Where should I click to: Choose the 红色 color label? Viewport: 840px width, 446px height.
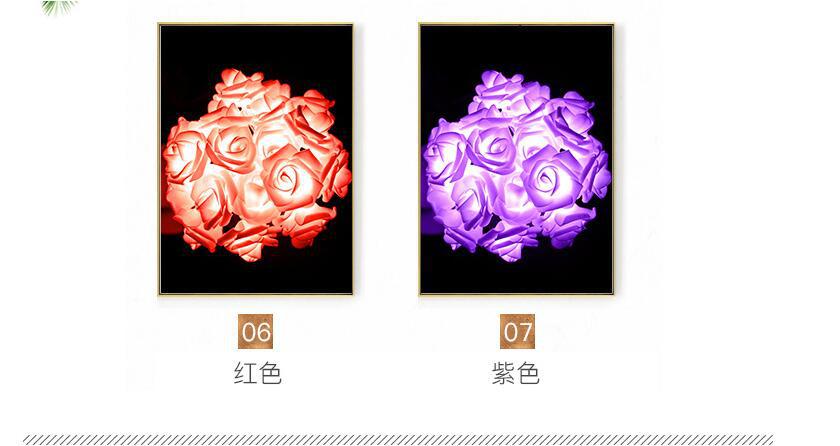point(258,373)
